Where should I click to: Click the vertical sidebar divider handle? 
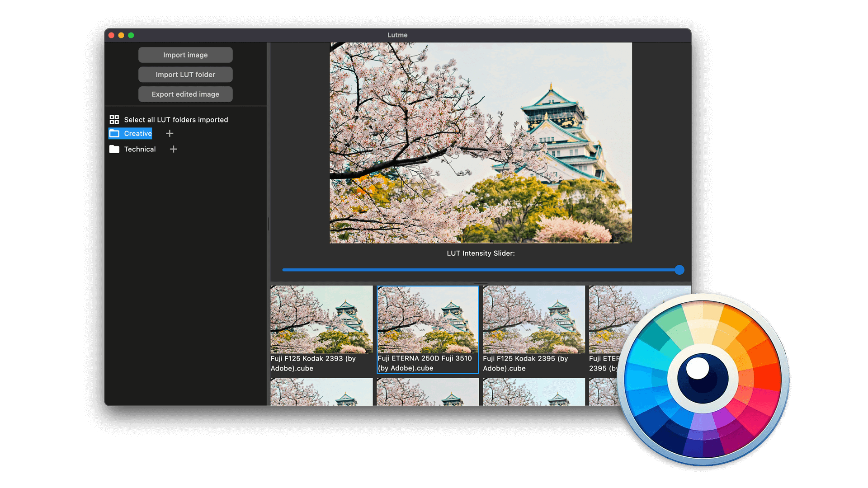[x=269, y=224]
